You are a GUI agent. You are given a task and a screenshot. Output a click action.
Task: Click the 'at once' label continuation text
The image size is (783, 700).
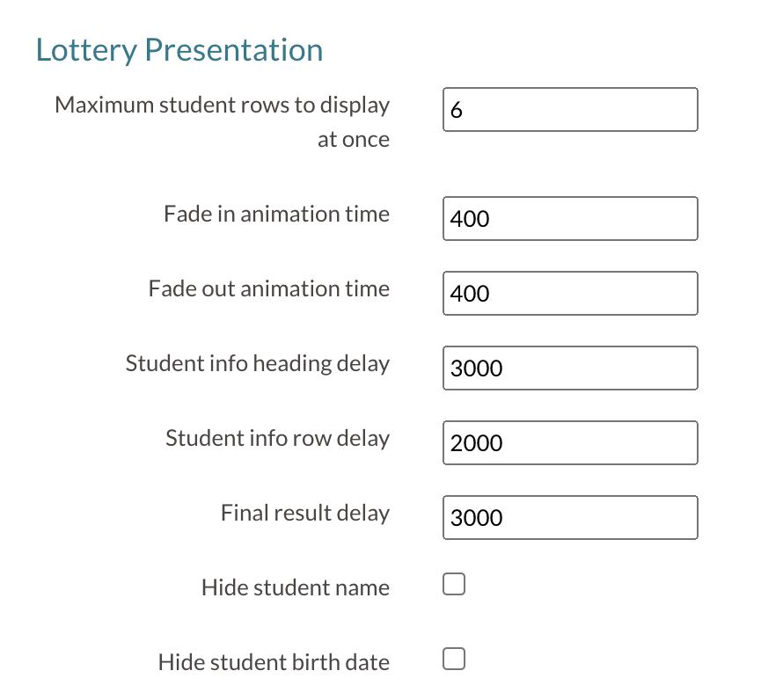pyautogui.click(x=353, y=141)
